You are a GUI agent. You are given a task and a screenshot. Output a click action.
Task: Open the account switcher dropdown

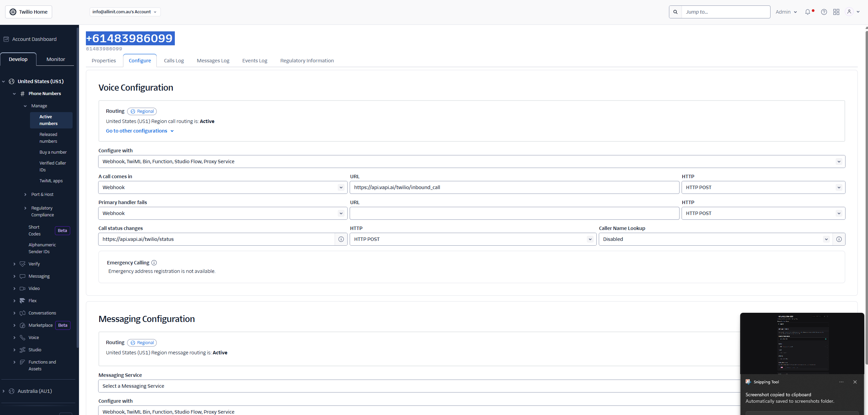125,12
